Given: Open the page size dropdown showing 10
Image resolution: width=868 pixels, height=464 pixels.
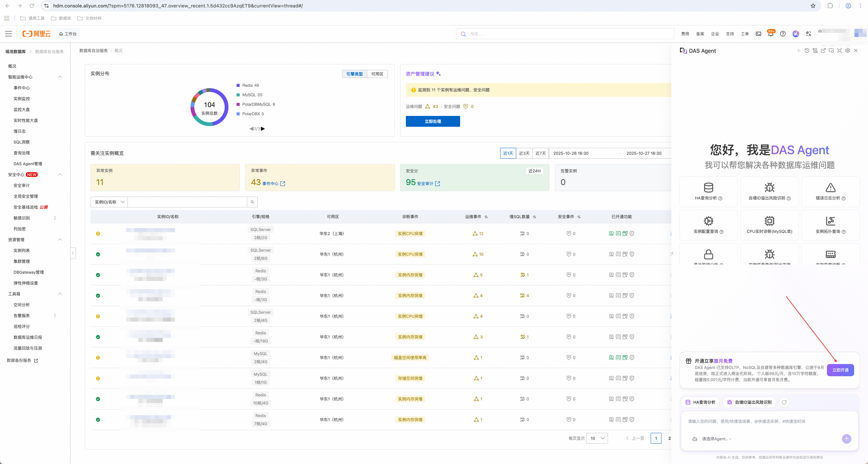Looking at the screenshot, I should tap(597, 438).
